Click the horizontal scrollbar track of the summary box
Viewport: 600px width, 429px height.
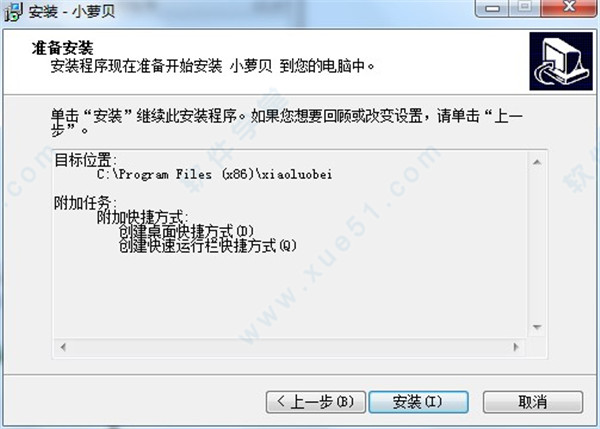pyautogui.click(x=289, y=347)
